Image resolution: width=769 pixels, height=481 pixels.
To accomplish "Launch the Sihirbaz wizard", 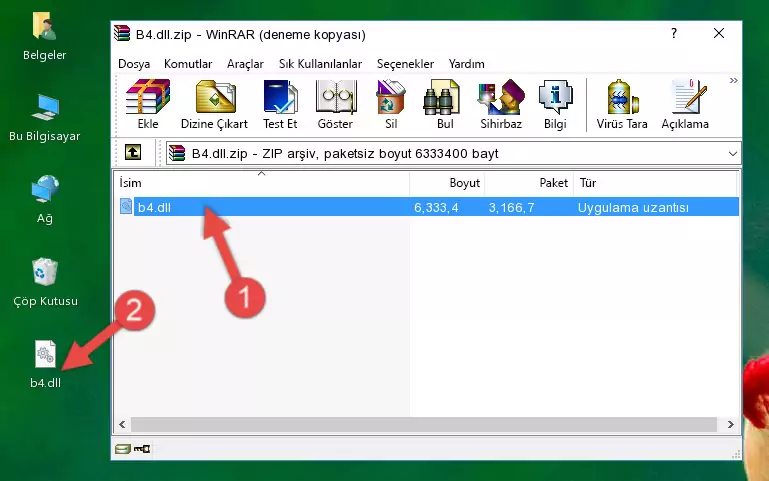I will click(501, 104).
